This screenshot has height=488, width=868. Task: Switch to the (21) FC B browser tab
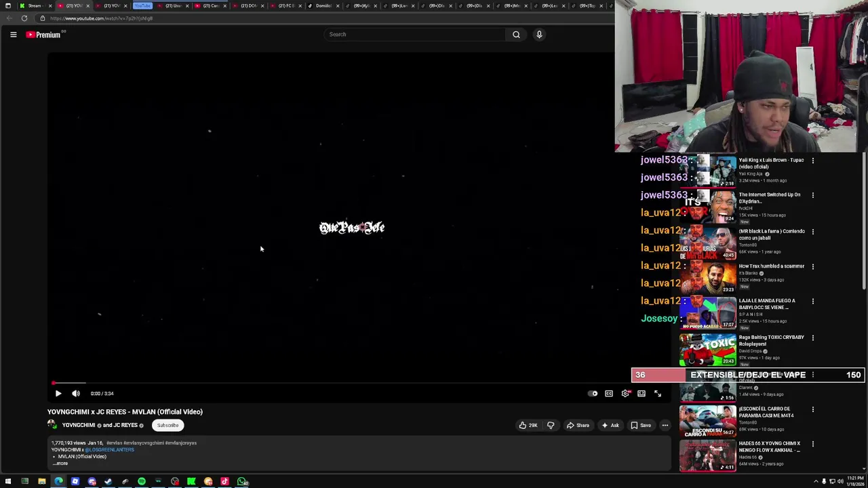point(285,5)
